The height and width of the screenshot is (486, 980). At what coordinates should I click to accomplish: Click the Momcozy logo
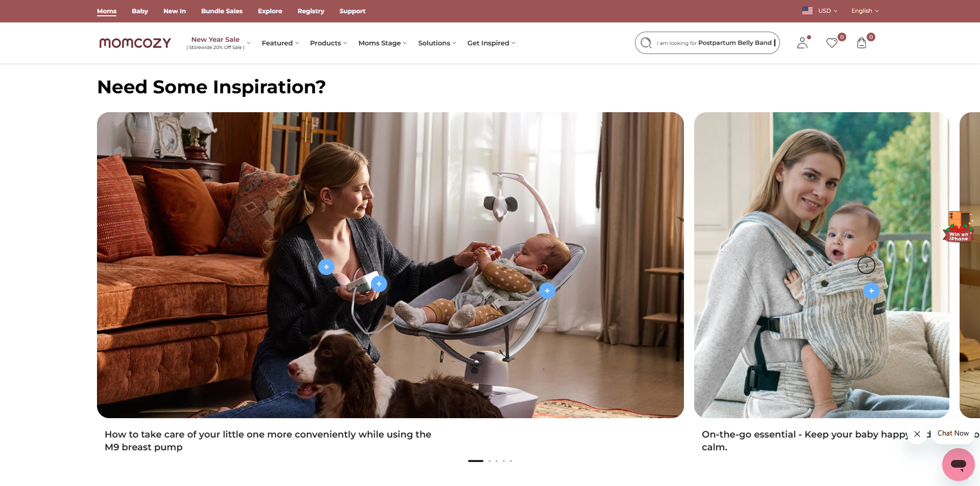point(135,43)
